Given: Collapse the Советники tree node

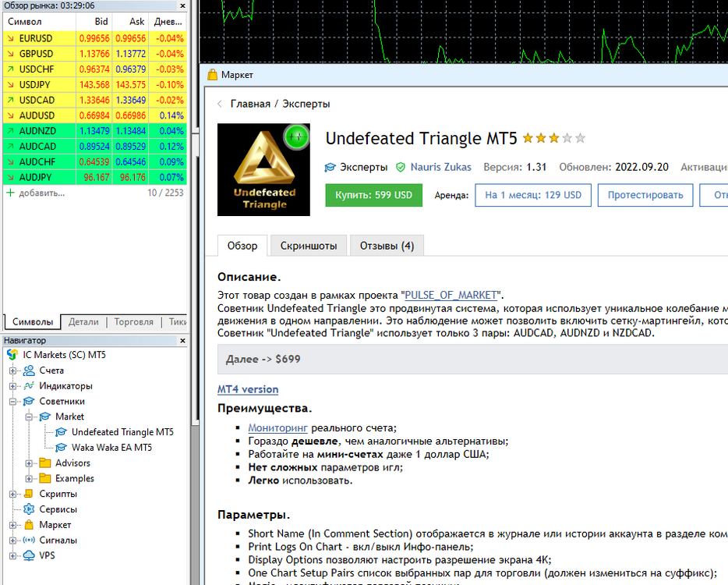Looking at the screenshot, I should click(12, 402).
